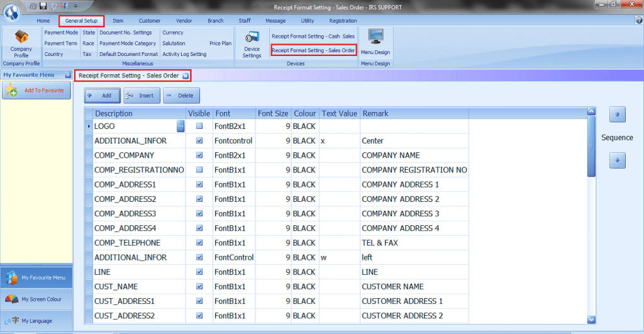The height and width of the screenshot is (334, 644).
Task: Select CUSTOMER ADDRESS 1 remark cell
Action: (414, 301)
